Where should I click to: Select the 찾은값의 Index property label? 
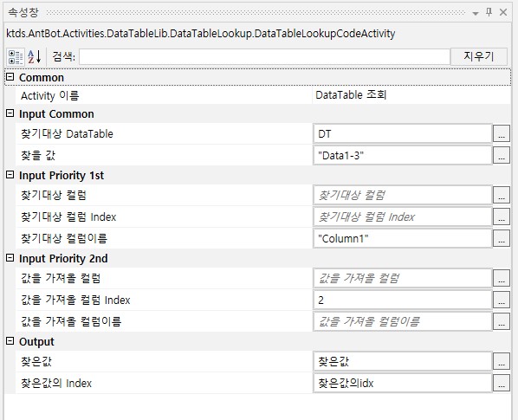pyautogui.click(x=56, y=383)
